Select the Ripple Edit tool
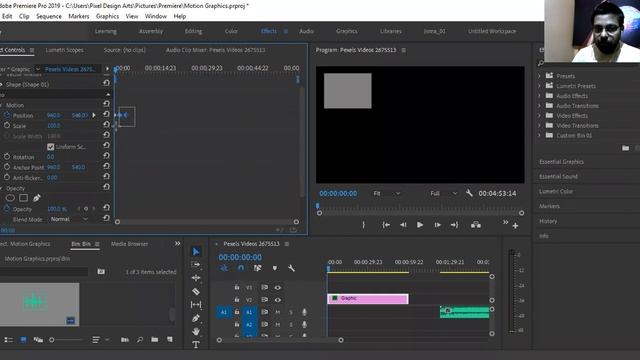 coord(196,278)
